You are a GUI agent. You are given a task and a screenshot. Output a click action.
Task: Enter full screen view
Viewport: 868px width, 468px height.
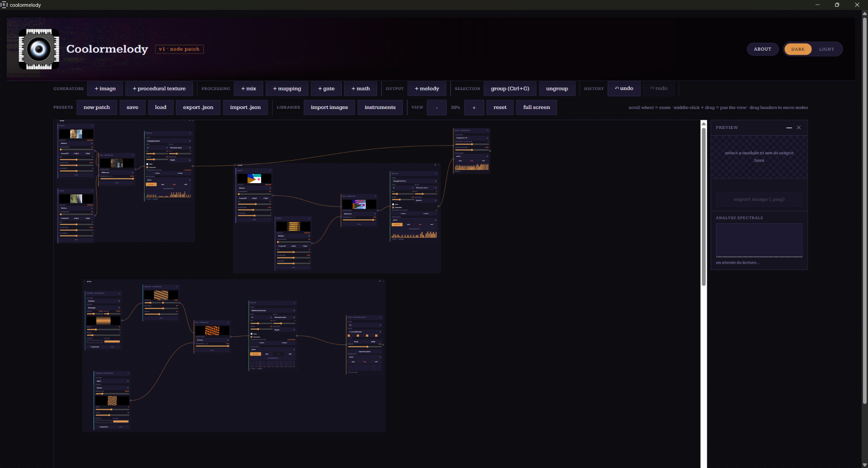537,108
